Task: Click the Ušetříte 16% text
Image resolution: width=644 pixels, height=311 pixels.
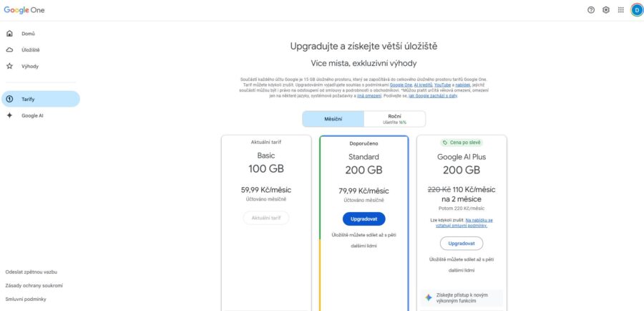Action: coord(395,122)
